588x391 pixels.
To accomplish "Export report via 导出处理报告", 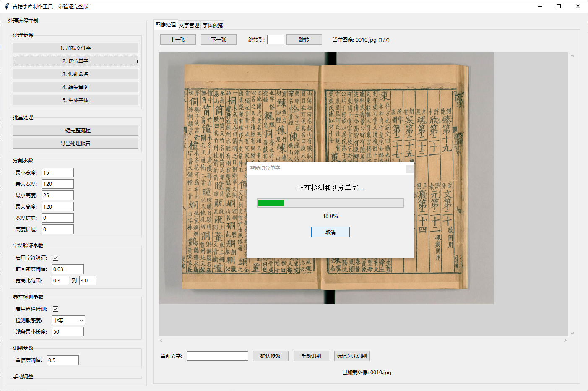I will [75, 143].
